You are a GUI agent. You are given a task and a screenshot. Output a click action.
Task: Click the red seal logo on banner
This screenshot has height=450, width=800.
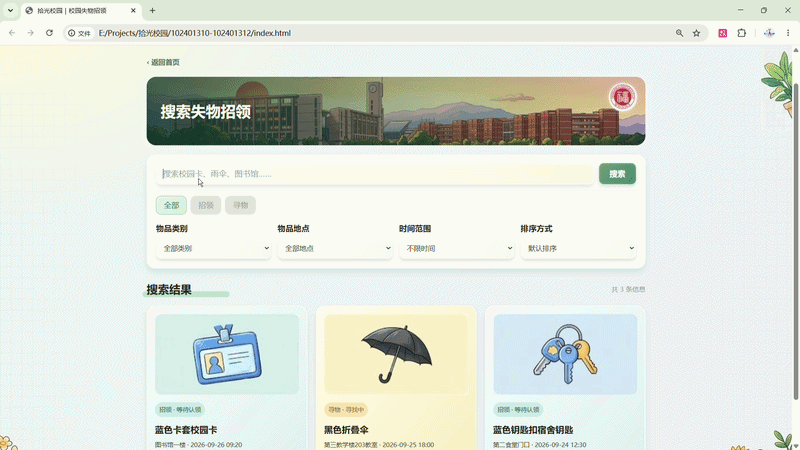[622, 97]
